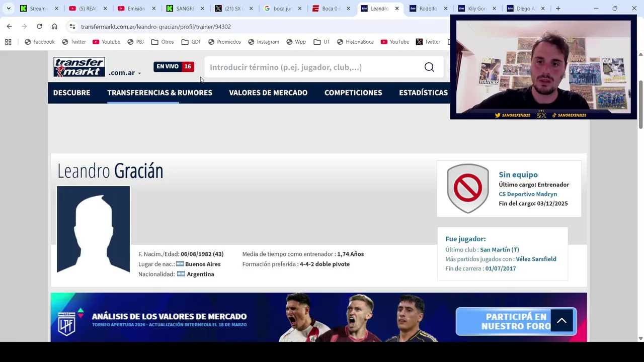Click the 01/07/2017 career end date
This screenshot has width=644, height=362.
coord(501,268)
